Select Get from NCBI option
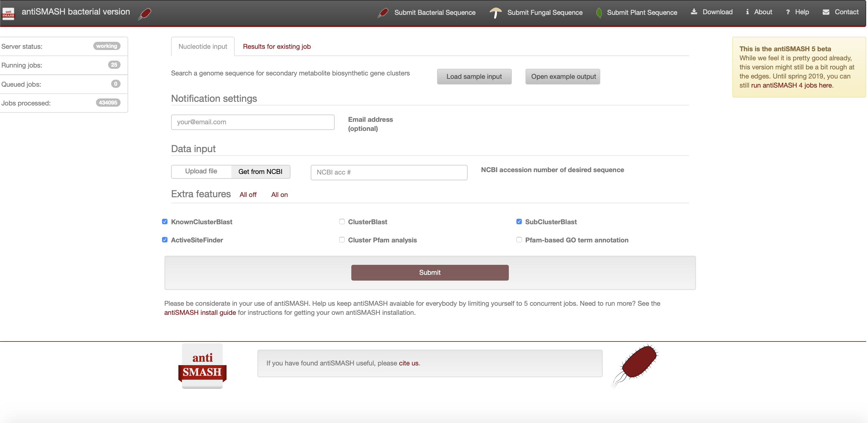The image size is (868, 423). click(x=260, y=172)
